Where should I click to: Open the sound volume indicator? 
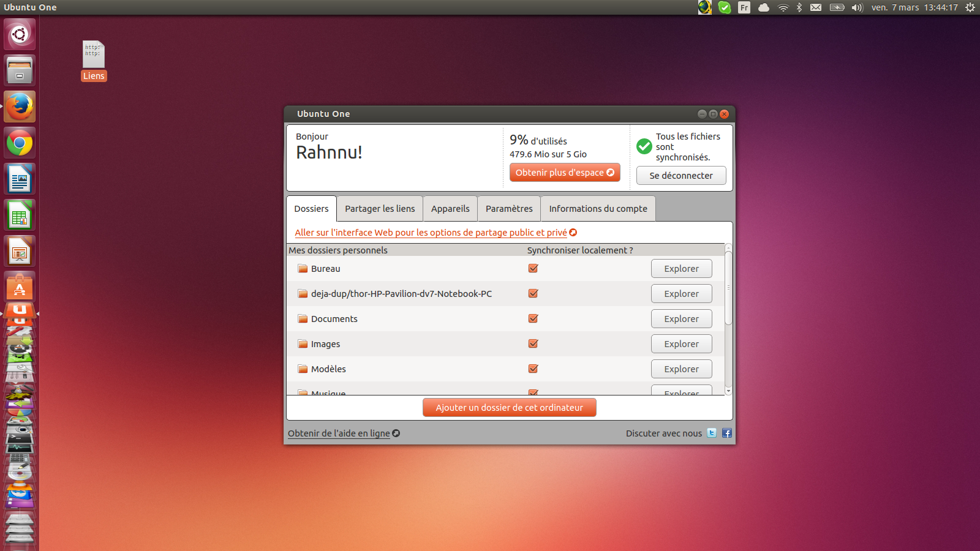(x=858, y=7)
